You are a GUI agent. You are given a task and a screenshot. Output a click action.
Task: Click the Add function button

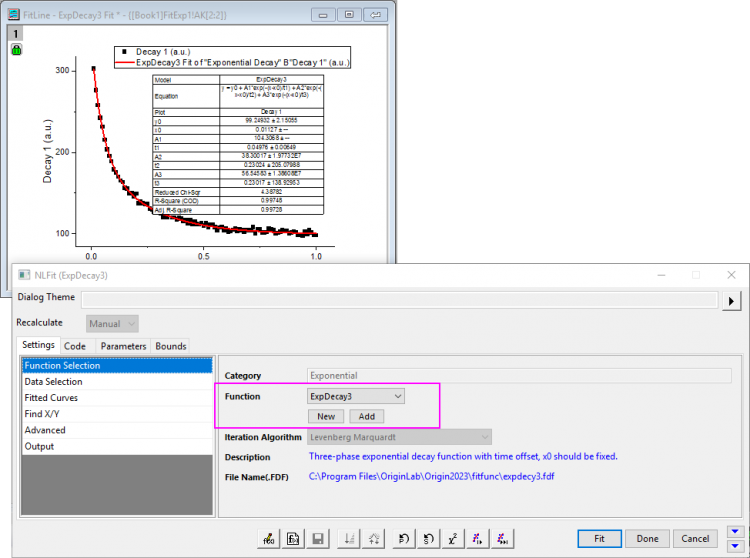coord(366,416)
